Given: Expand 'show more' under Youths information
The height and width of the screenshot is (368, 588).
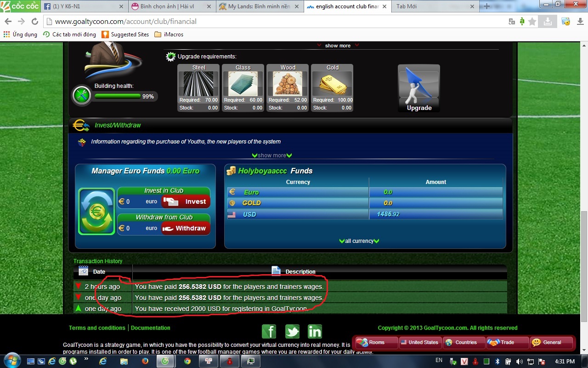Looking at the screenshot, I should point(272,155).
